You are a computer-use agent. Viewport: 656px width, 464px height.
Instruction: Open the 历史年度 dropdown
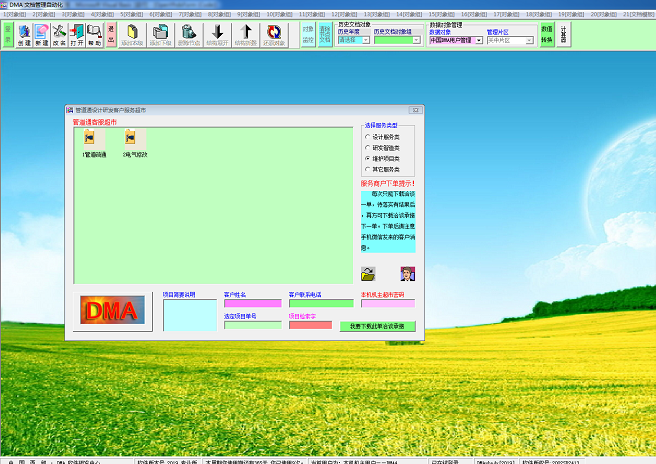tap(366, 40)
